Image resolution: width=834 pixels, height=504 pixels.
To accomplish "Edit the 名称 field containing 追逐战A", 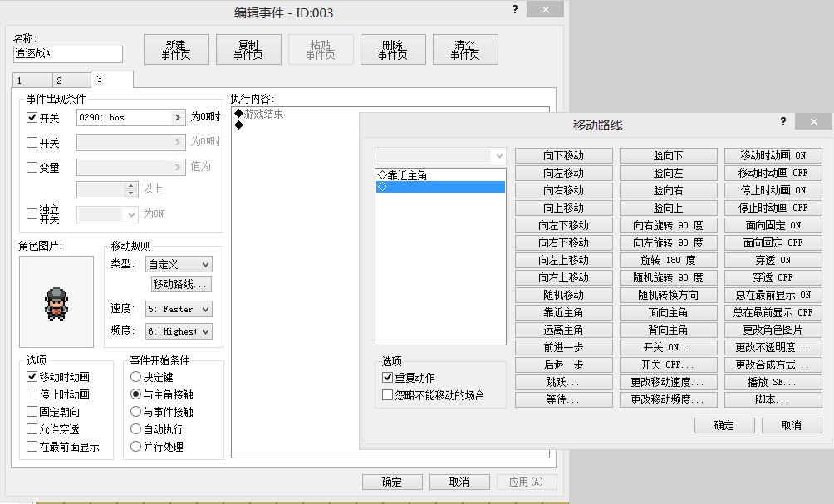I will click(67, 54).
